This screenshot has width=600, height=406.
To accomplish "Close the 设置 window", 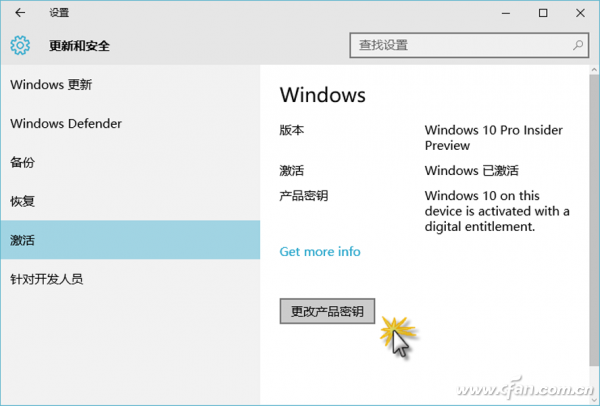I will (580, 13).
